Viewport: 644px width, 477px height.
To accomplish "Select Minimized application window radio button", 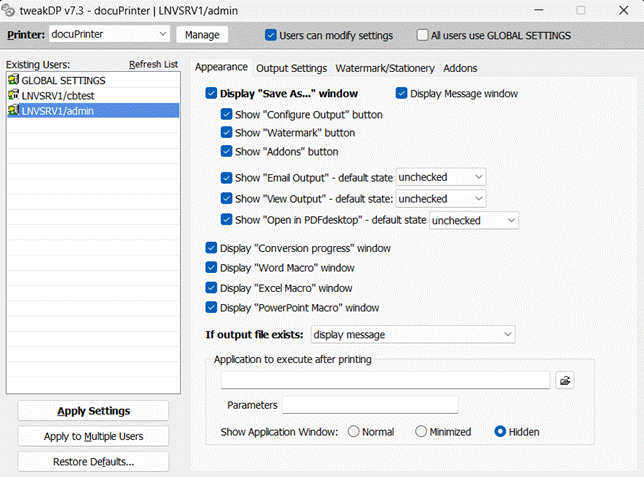I will [421, 432].
